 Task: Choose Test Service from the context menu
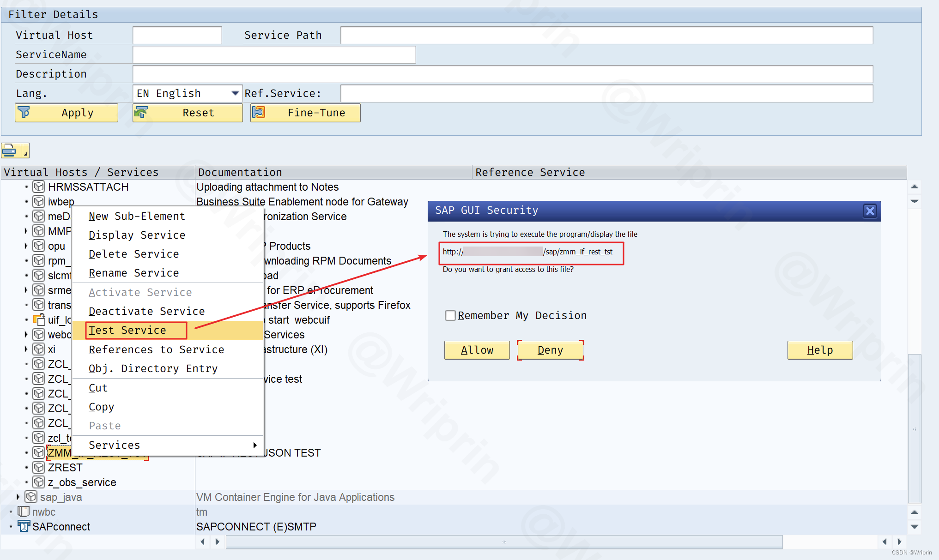127,330
